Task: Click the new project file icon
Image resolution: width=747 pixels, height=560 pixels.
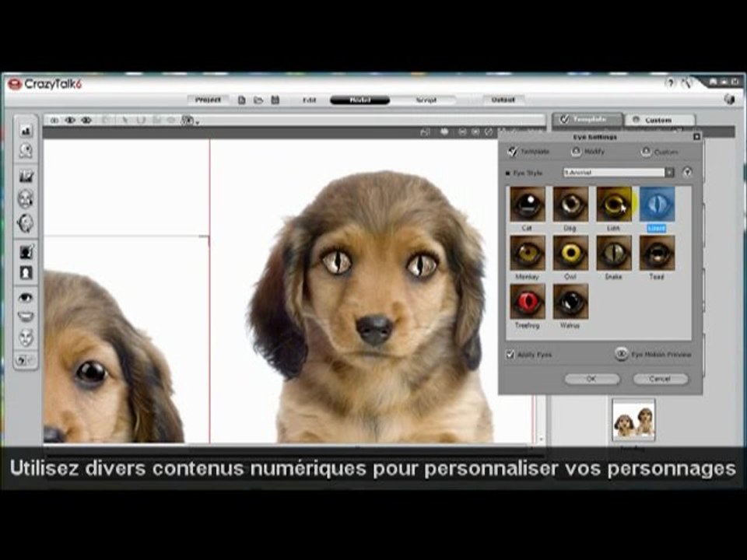Action: [x=242, y=100]
